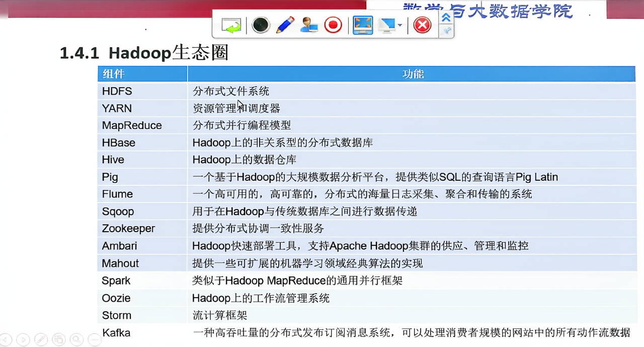644x347 pixels.
Task: Select the Ambari cell
Action: click(142, 246)
